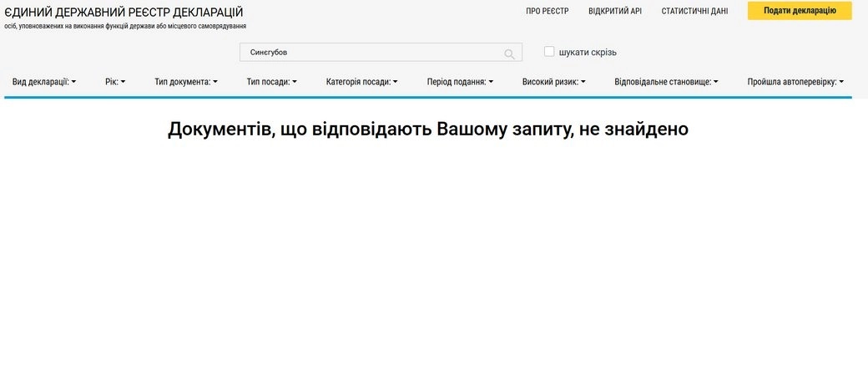The width and height of the screenshot is (868, 376).
Task: Open the 'Відповідальне становище' dropdown
Action: 666,82
